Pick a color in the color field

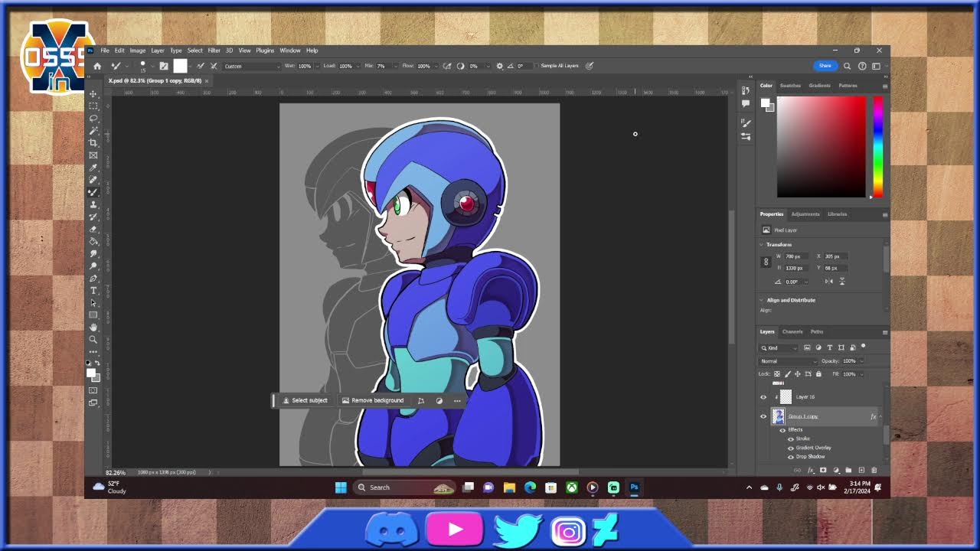pos(822,147)
